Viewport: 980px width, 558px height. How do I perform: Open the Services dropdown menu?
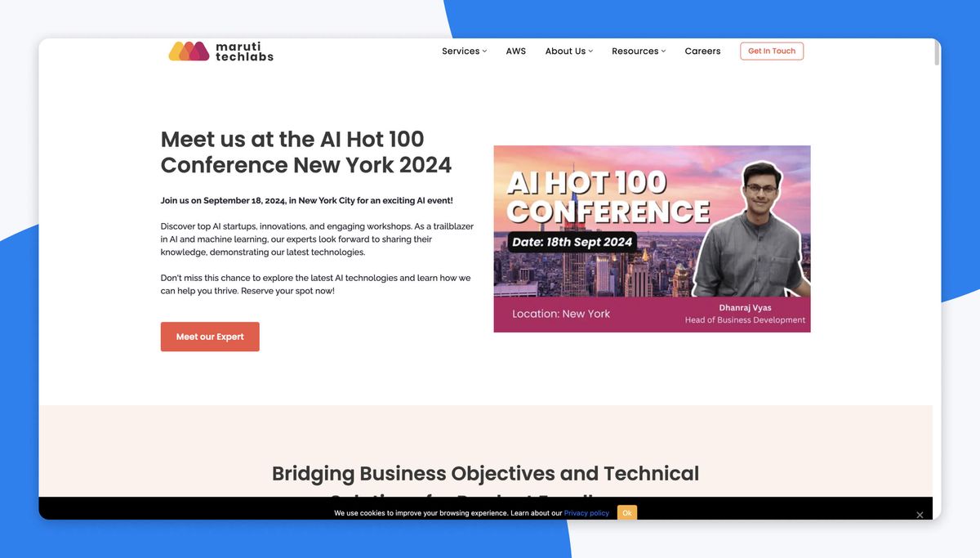[464, 51]
